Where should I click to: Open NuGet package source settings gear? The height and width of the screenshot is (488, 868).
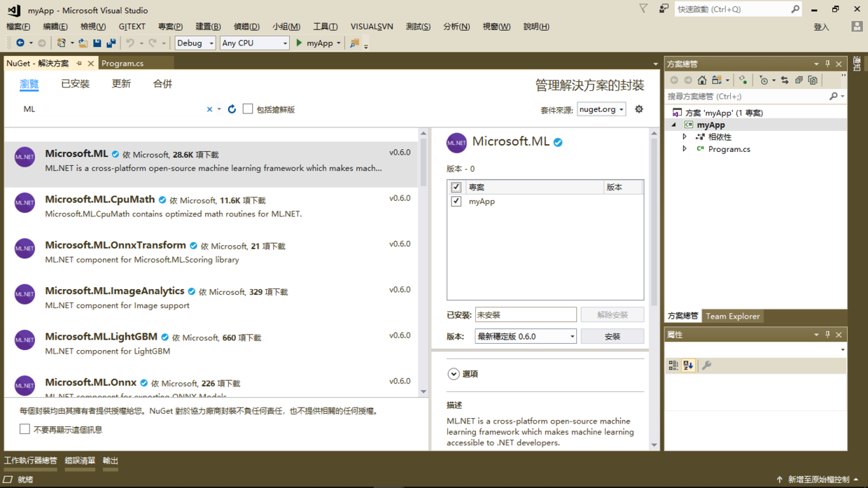(638, 109)
